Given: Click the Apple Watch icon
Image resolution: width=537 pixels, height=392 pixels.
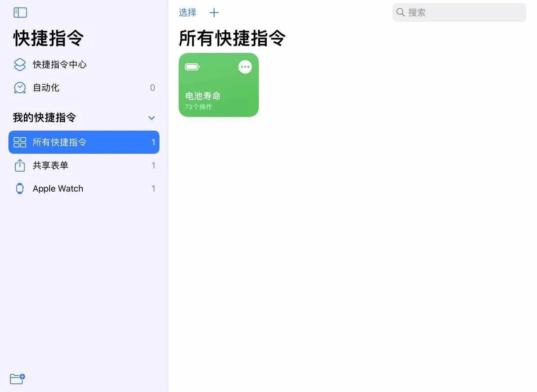Looking at the screenshot, I should 20,189.
